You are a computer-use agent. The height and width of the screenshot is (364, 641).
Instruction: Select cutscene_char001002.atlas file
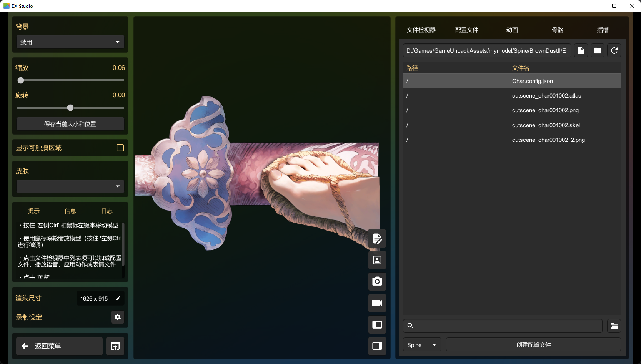coord(512,96)
